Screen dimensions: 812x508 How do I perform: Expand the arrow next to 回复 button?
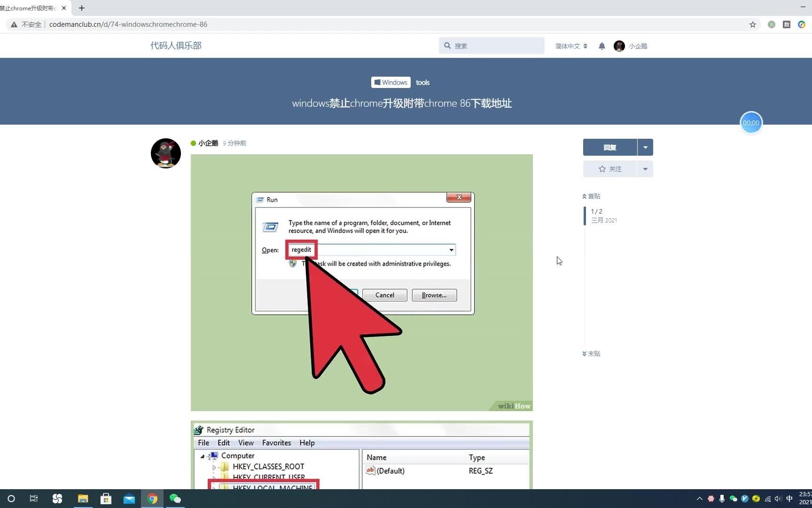click(x=645, y=147)
